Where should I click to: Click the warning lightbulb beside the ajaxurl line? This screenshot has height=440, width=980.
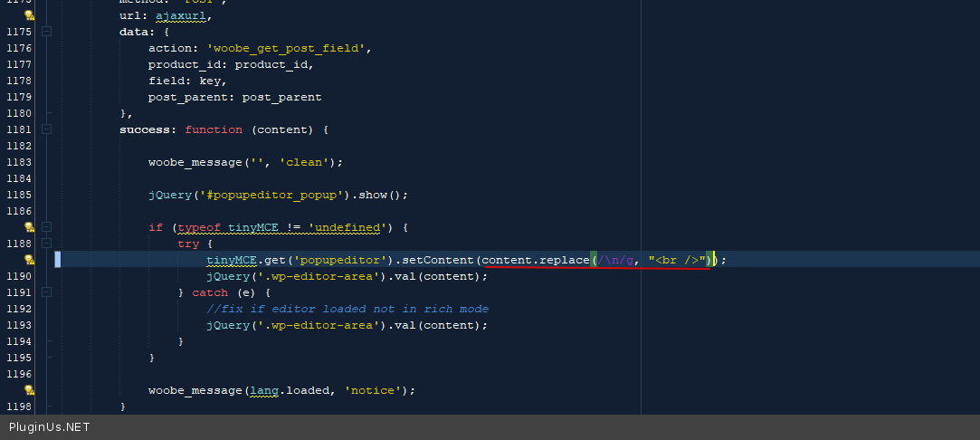pyautogui.click(x=29, y=15)
